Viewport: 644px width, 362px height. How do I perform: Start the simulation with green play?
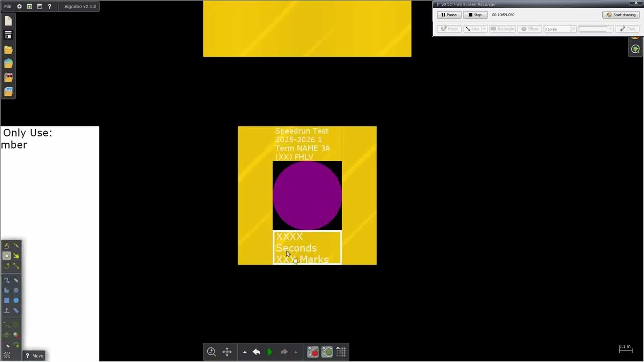270,352
